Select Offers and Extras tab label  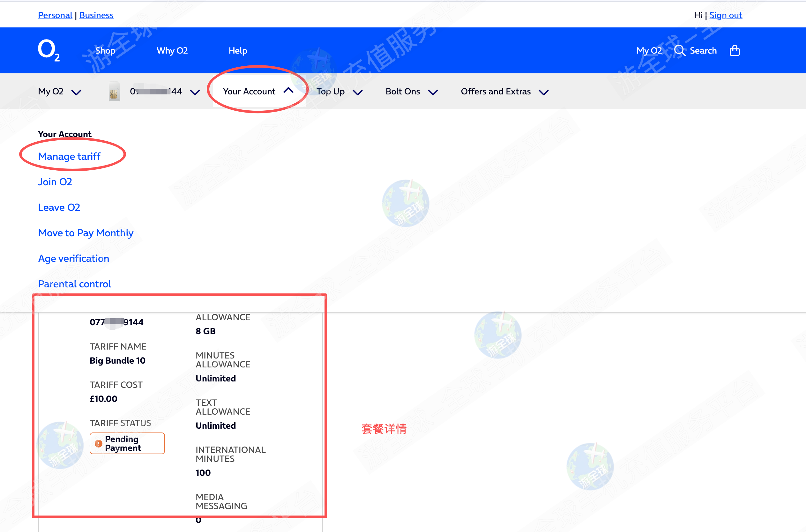496,91
